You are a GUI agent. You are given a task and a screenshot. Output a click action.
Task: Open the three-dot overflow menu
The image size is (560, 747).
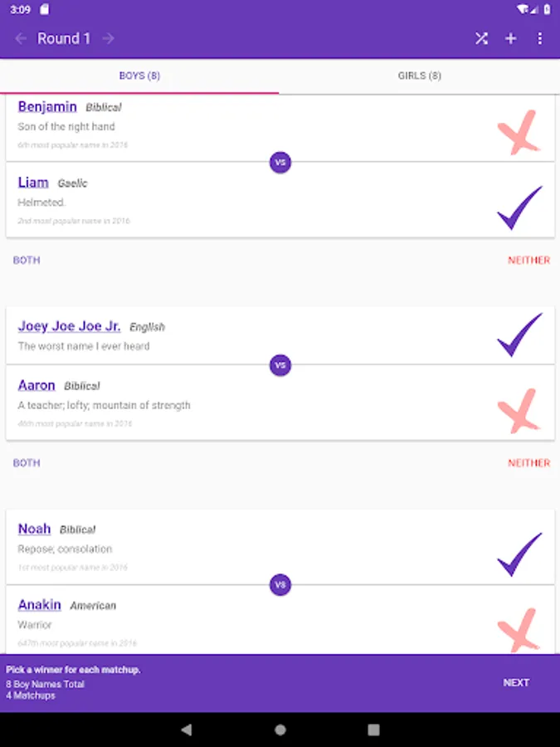click(x=540, y=38)
